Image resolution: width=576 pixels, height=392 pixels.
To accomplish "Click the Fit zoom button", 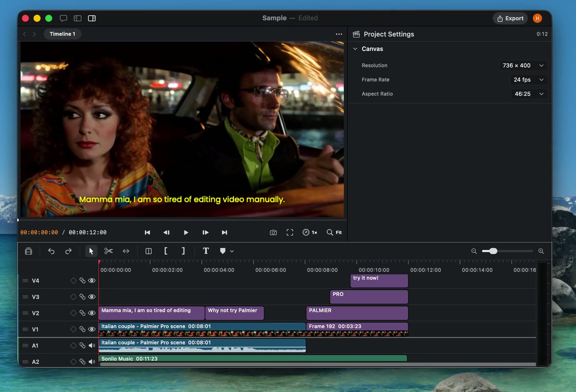I will (334, 232).
